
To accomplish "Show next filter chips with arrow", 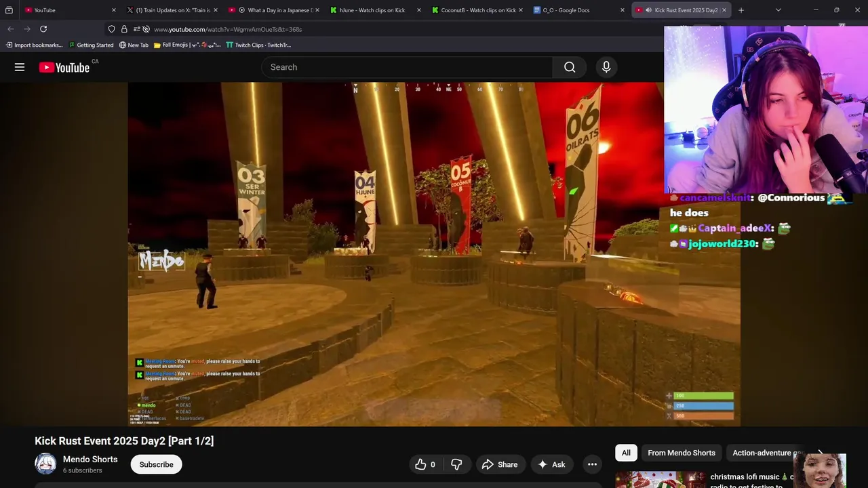I will click(820, 453).
